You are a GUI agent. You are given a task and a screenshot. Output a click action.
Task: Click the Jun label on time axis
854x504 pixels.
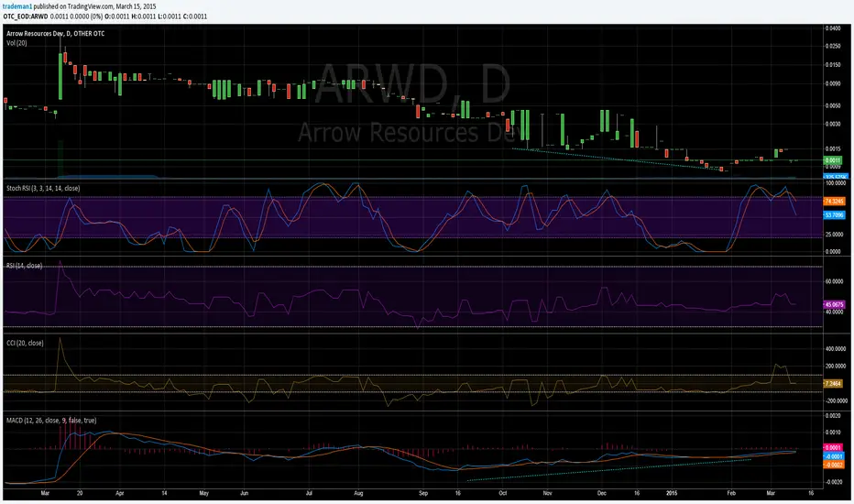(244, 493)
